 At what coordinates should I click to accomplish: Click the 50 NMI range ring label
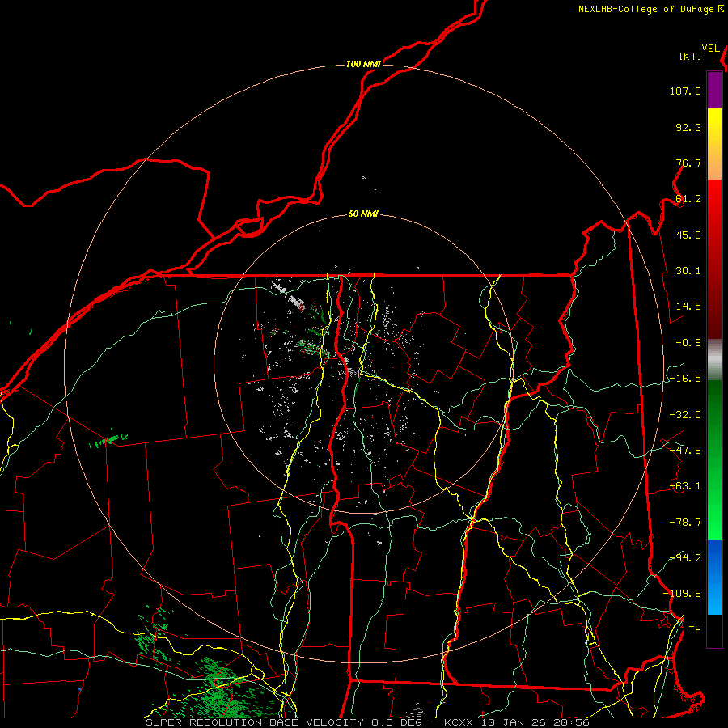point(363,214)
